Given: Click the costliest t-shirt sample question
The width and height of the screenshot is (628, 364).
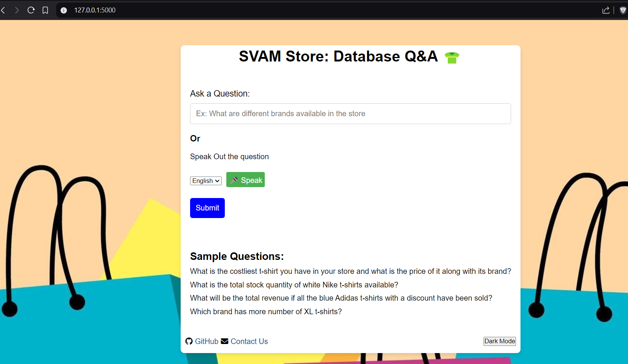Looking at the screenshot, I should click(350, 271).
